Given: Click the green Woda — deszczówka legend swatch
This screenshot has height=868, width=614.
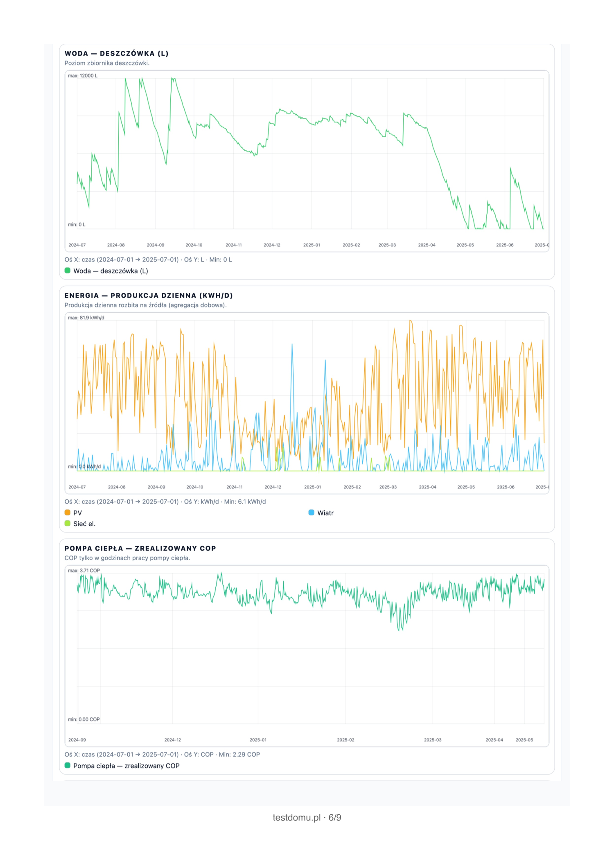Looking at the screenshot, I should click(x=68, y=271).
